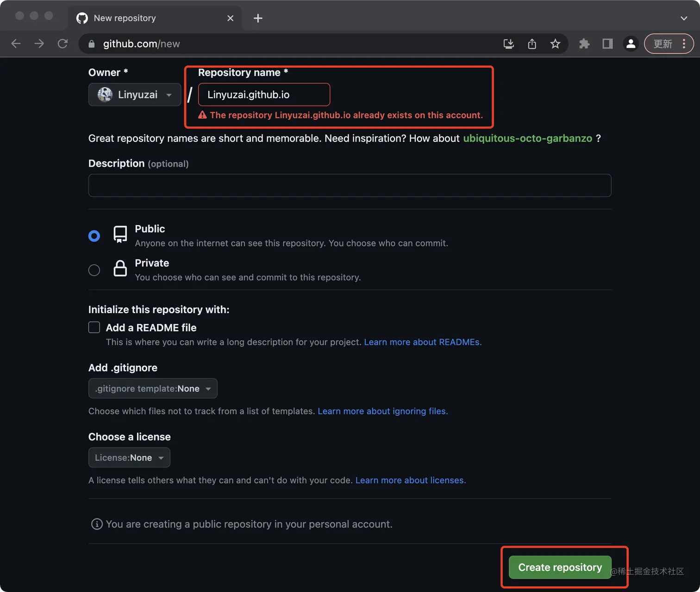Close the New repository tab
The image size is (700, 592).
point(230,18)
